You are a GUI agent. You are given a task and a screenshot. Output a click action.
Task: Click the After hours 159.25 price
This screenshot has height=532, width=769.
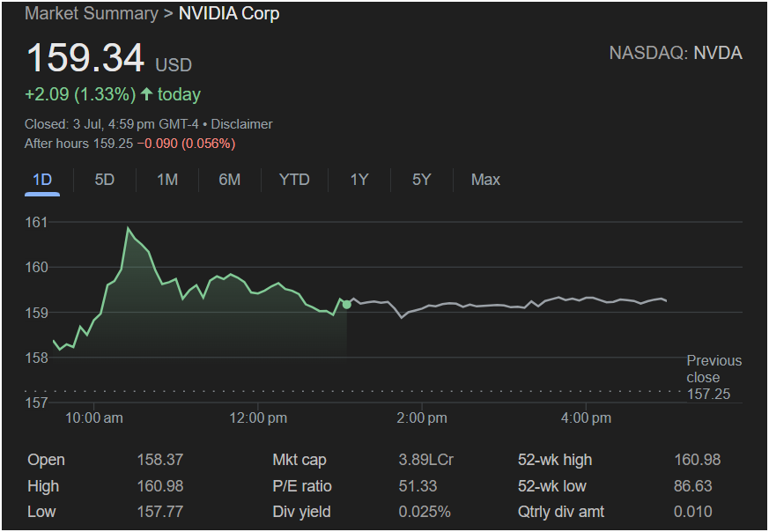click(79, 144)
